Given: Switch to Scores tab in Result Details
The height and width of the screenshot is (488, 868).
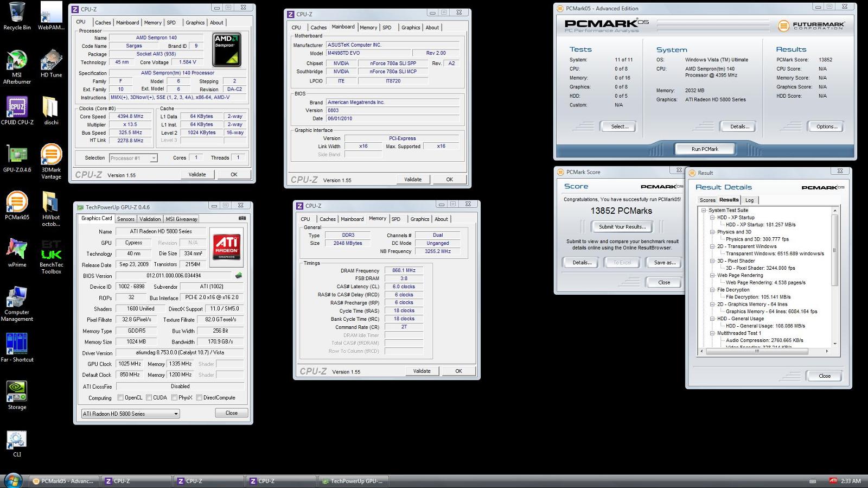Looking at the screenshot, I should (707, 200).
